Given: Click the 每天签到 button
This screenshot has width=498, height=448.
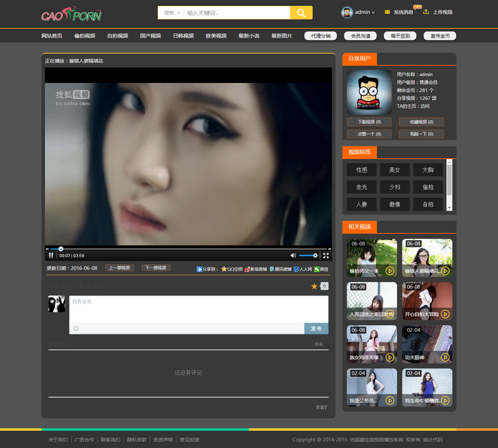Looking at the screenshot, I should point(400,36).
